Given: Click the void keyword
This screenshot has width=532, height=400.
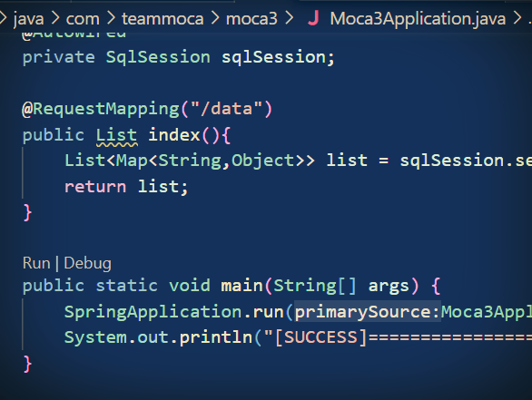Looking at the screenshot, I should pos(190,286).
